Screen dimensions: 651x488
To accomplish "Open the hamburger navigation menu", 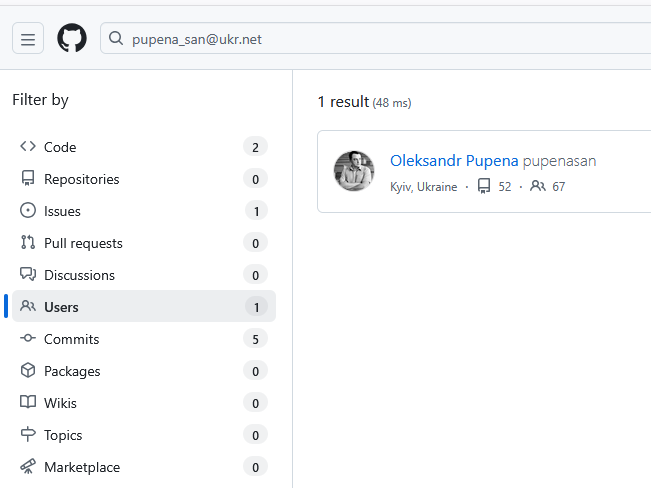I will pos(28,39).
